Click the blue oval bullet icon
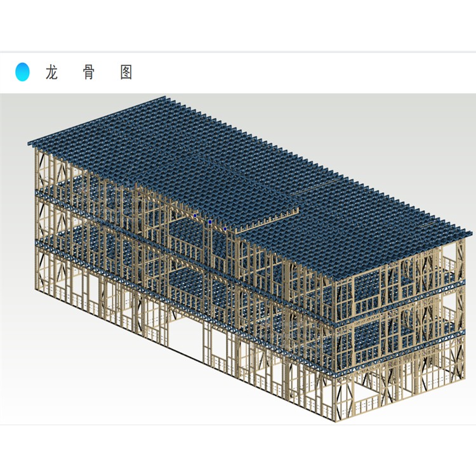The height and width of the screenshot is (476, 476). [22, 72]
